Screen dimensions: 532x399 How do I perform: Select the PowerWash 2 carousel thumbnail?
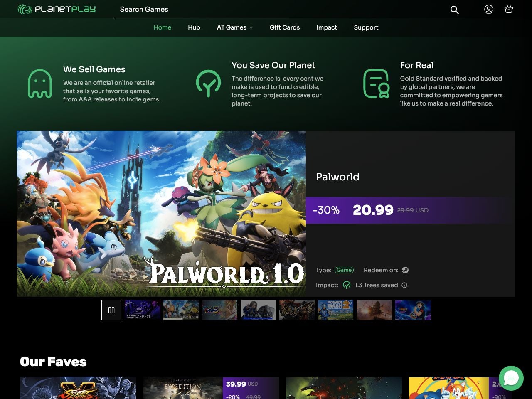[335, 310]
